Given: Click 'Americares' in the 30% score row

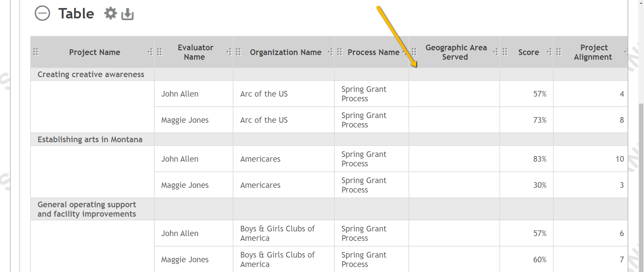Looking at the screenshot, I should (260, 185).
